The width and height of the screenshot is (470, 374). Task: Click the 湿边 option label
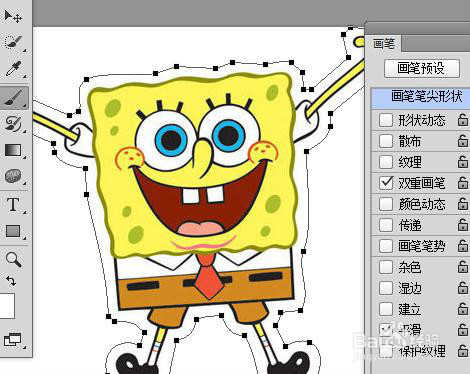410,288
